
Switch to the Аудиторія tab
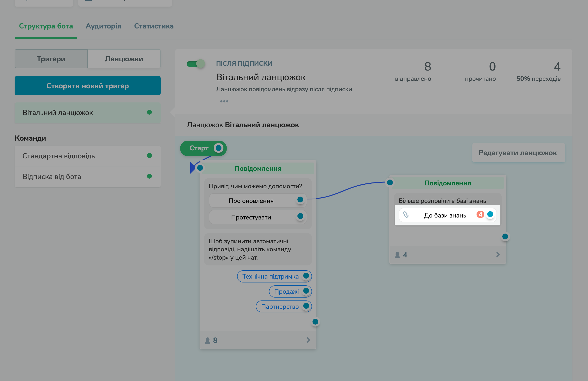[x=103, y=26]
